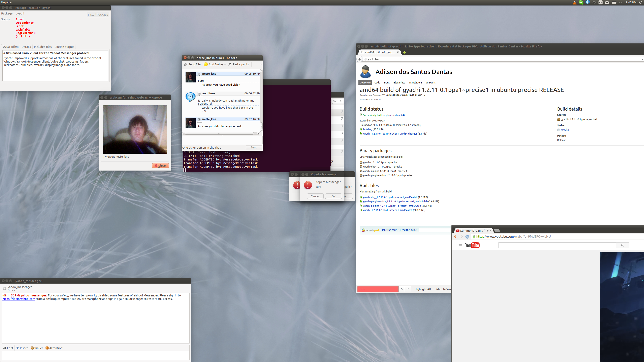Click the page icon beside the 09:07:16 nette_kns message
Image resolution: width=644 pixels, height=362 pixels.
[199, 120]
